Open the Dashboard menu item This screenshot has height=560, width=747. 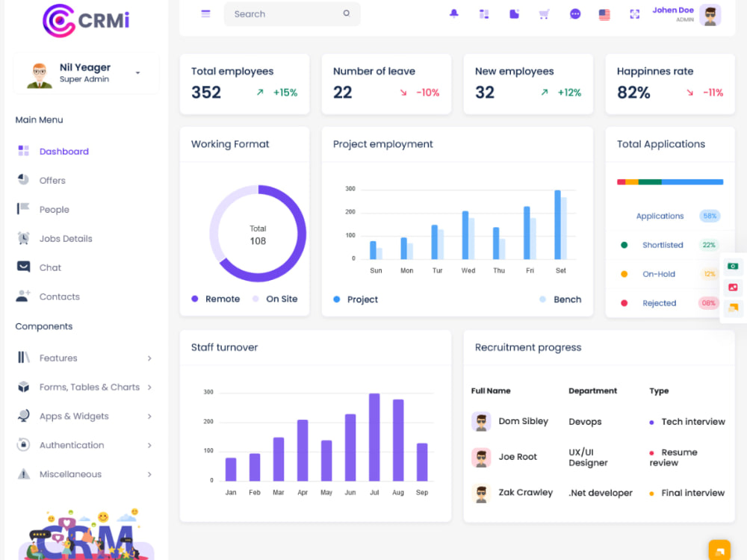63,151
